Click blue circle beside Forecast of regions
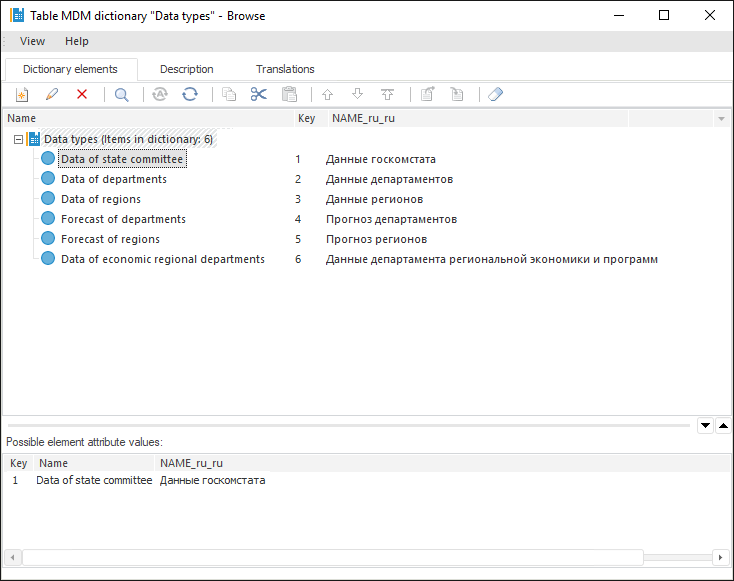 point(48,239)
